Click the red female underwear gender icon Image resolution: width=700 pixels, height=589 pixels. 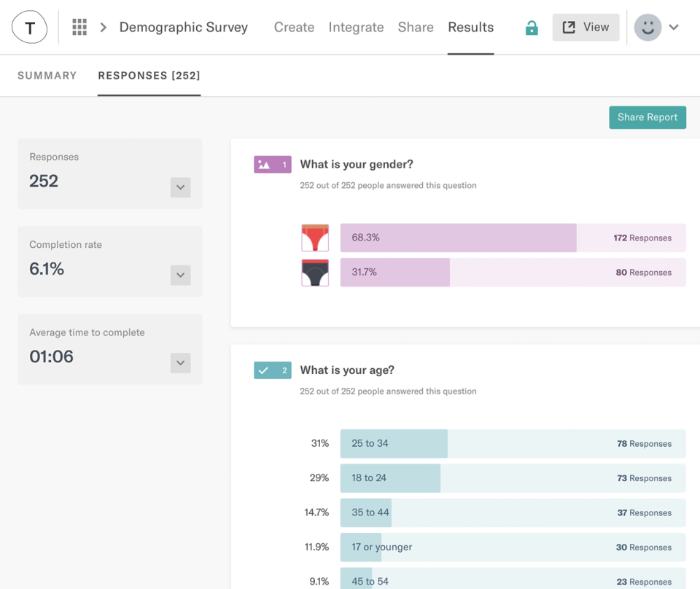(314, 238)
